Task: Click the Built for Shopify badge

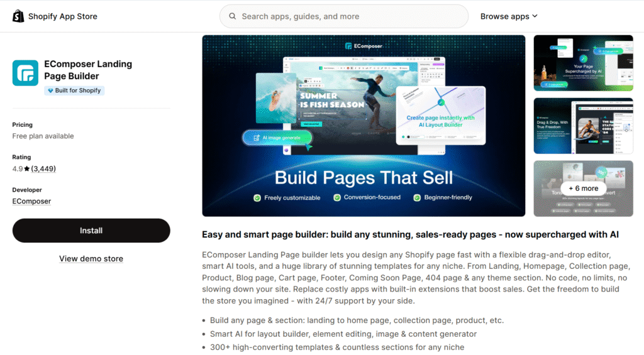Action: coord(74,90)
